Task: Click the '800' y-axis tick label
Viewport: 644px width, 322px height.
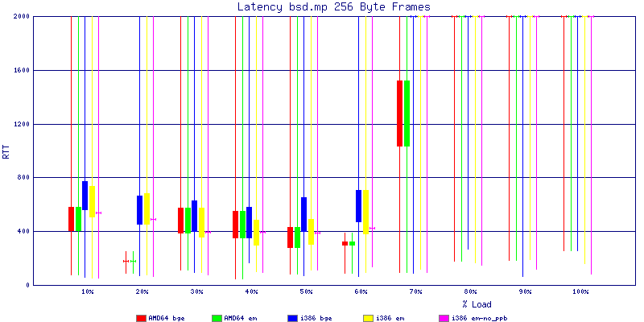Action: click(x=23, y=178)
